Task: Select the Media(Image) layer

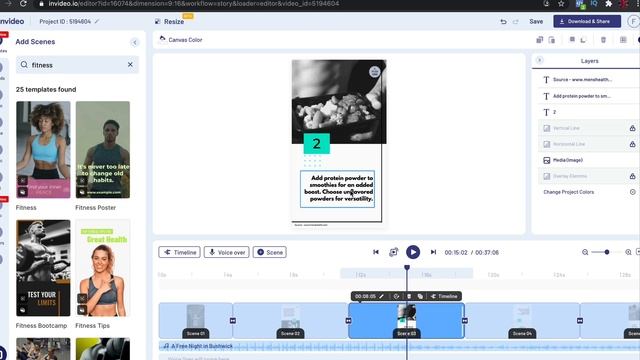Action: click(588, 160)
